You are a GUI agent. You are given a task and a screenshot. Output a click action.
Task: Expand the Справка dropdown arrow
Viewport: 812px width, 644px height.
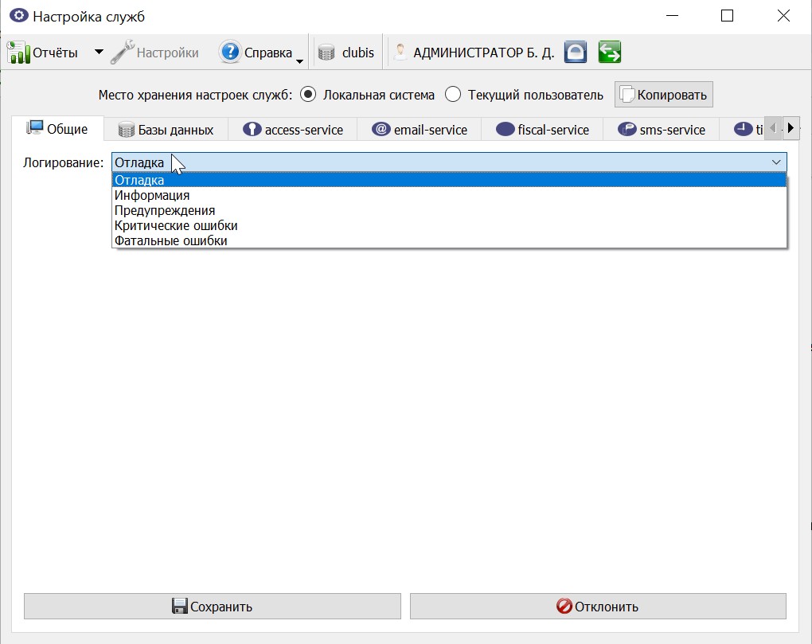click(x=299, y=61)
